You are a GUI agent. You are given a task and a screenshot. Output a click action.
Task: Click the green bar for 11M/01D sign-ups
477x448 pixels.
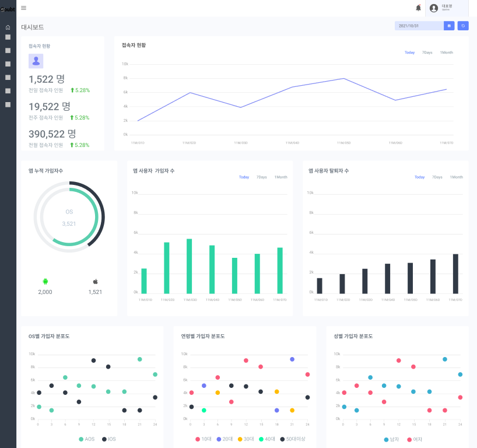point(144,281)
